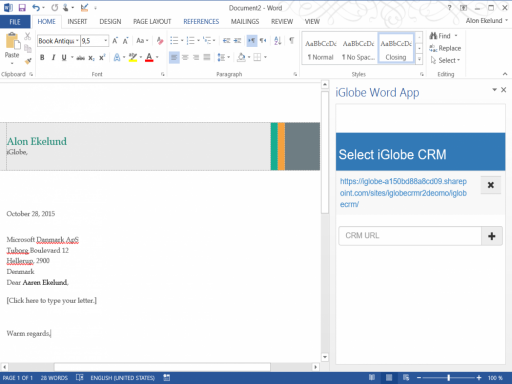
Task: Apply the Closing style
Action: point(396,48)
